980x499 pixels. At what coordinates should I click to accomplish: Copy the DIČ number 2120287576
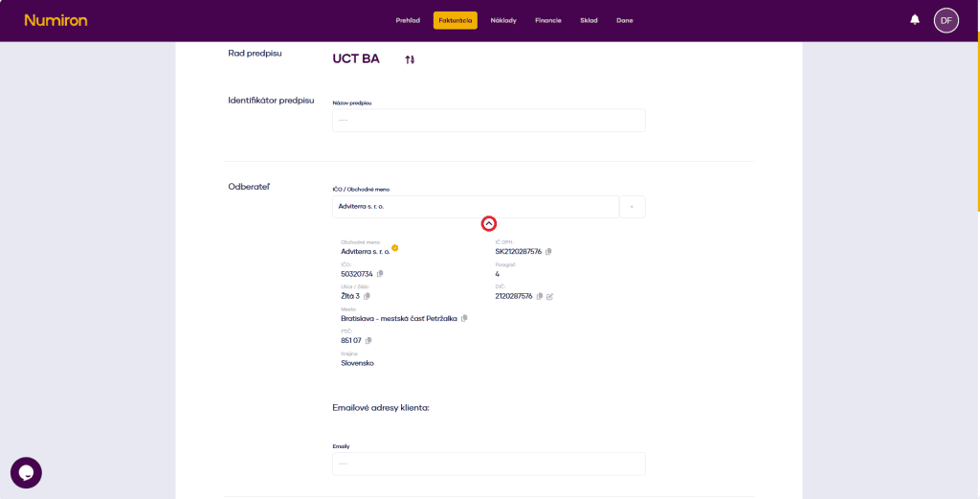coord(540,296)
